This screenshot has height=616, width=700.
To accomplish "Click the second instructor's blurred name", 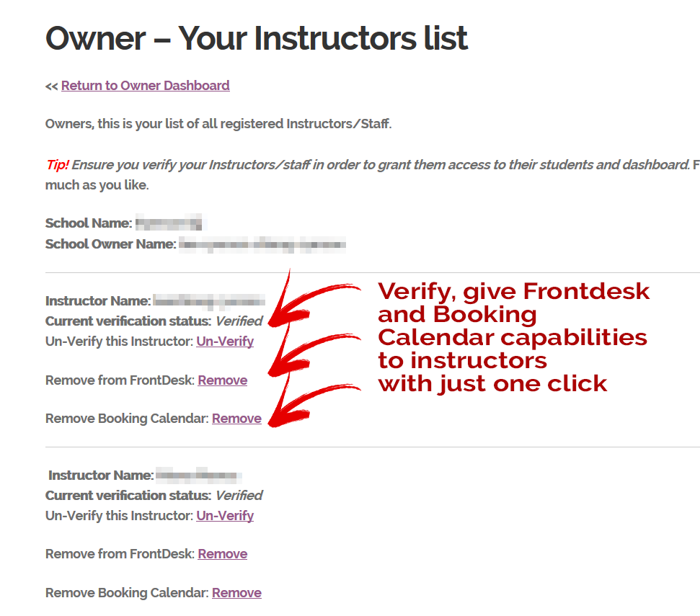I will point(198,476).
